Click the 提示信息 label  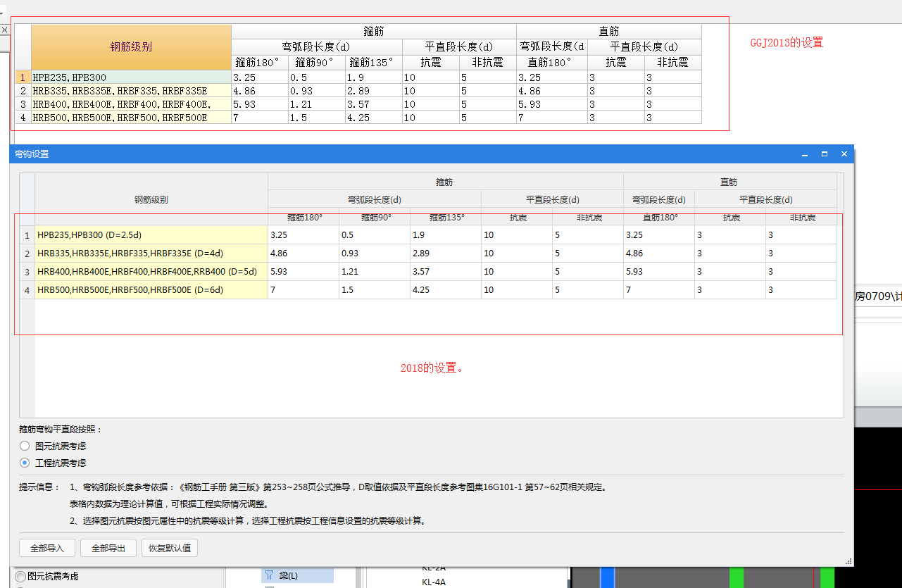click(39, 487)
